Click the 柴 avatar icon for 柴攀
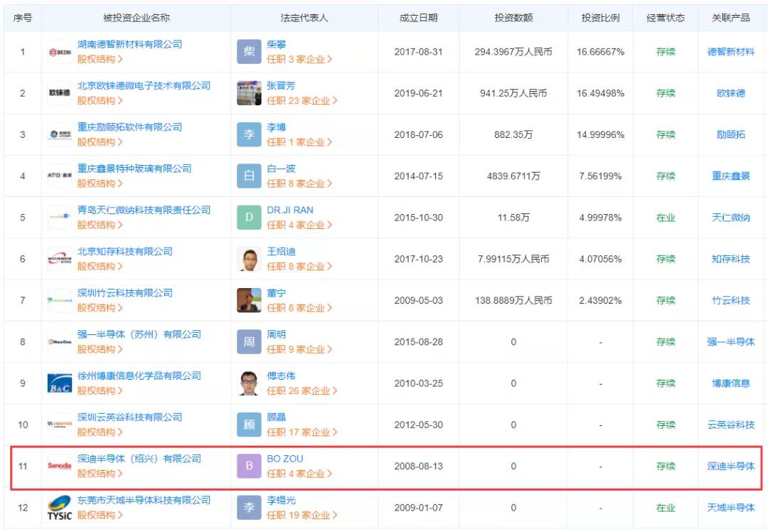 [x=249, y=52]
